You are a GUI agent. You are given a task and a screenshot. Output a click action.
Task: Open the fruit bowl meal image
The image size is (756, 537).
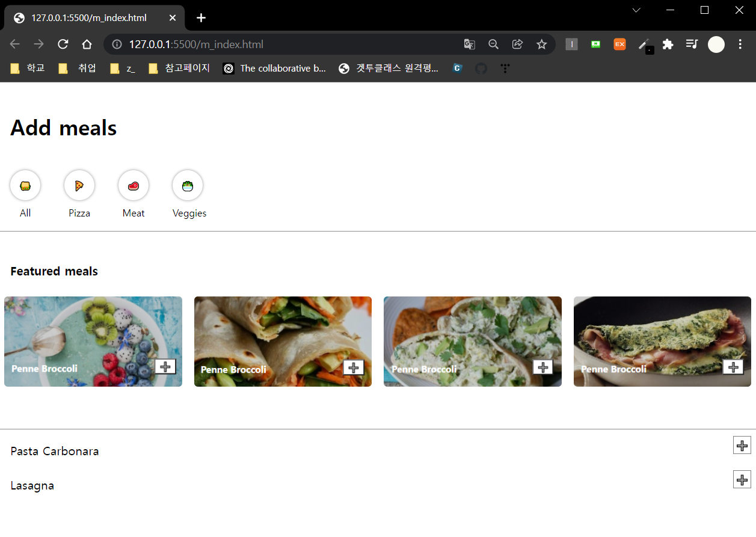click(93, 342)
